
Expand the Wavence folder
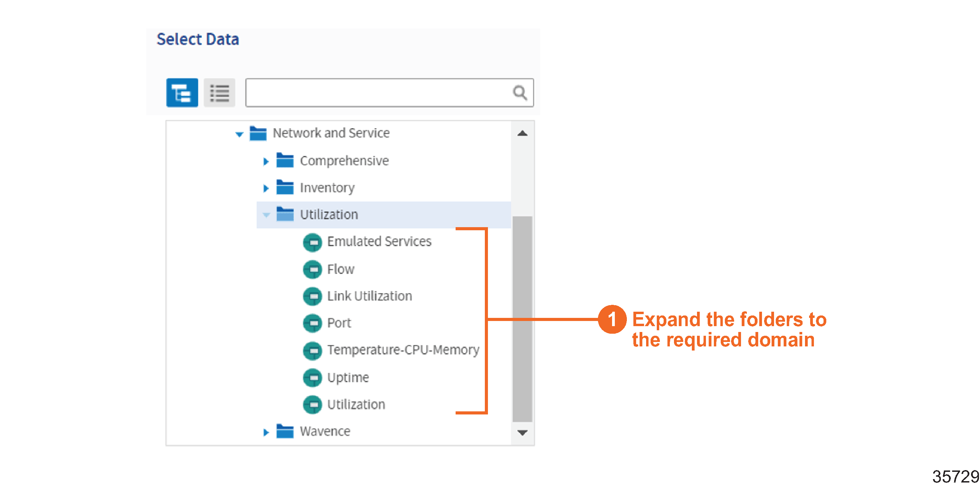[x=266, y=432]
